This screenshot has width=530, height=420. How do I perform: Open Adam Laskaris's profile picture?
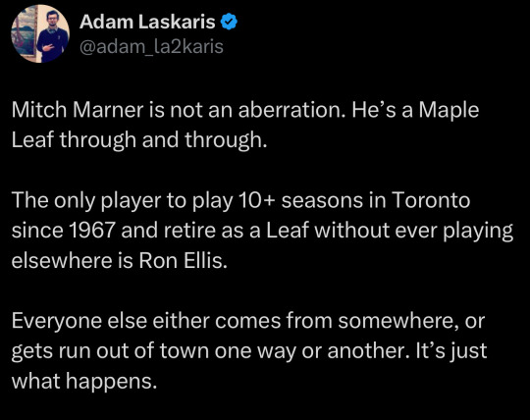(40, 33)
